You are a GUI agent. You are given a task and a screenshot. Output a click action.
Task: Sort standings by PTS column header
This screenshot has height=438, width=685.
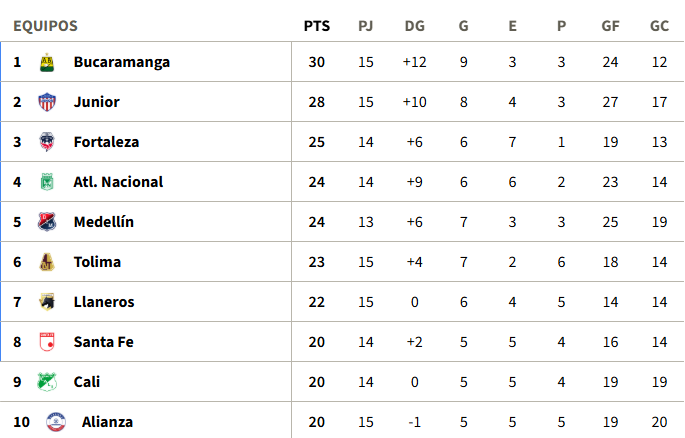[x=317, y=26]
